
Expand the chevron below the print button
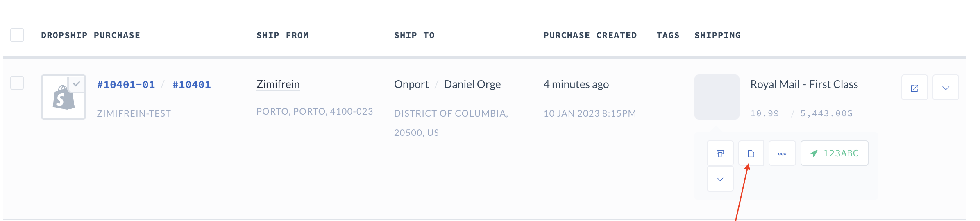720,179
